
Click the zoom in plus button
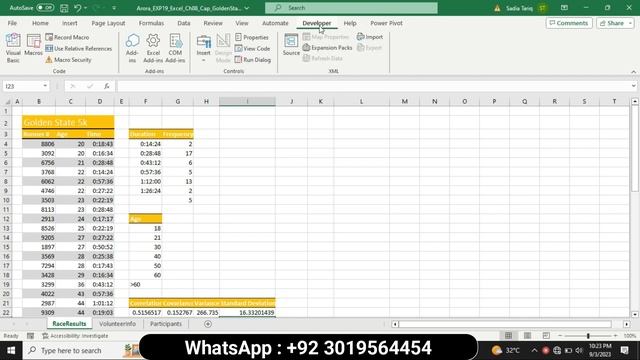616,336
